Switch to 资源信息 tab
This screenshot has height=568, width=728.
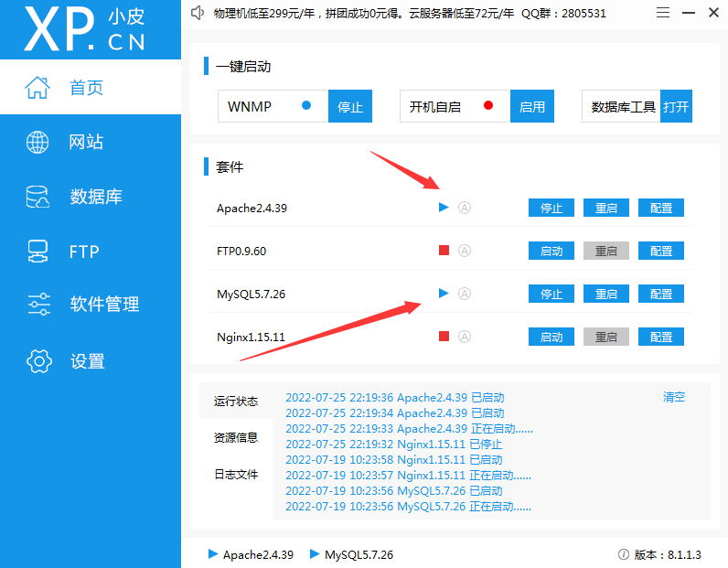(236, 437)
